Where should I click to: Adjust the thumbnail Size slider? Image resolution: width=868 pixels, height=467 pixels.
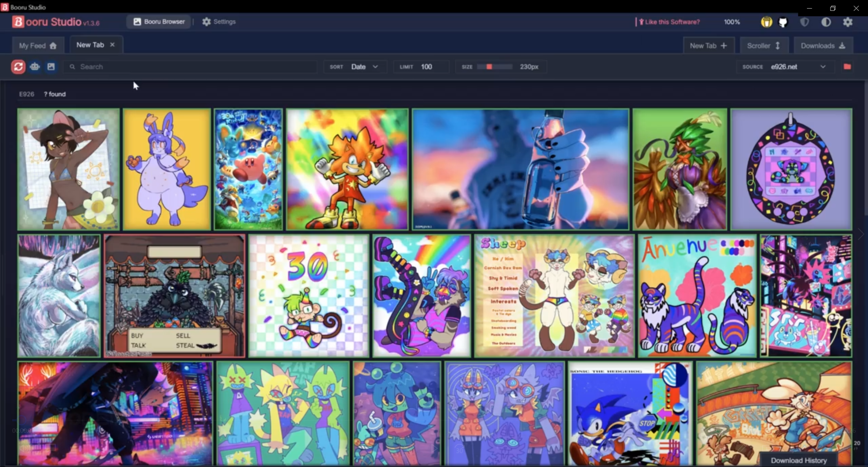point(495,67)
